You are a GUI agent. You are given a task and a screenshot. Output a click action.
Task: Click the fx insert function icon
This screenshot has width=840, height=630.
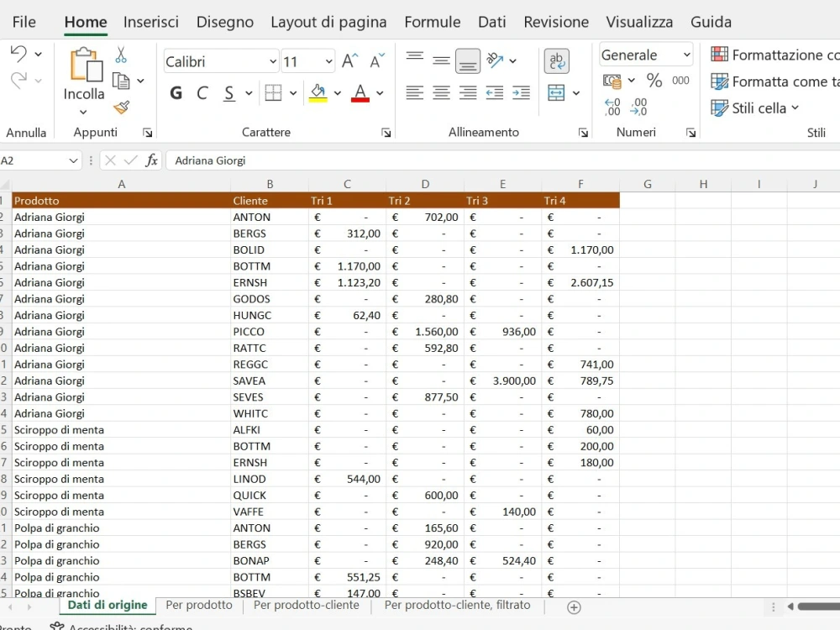coord(151,160)
